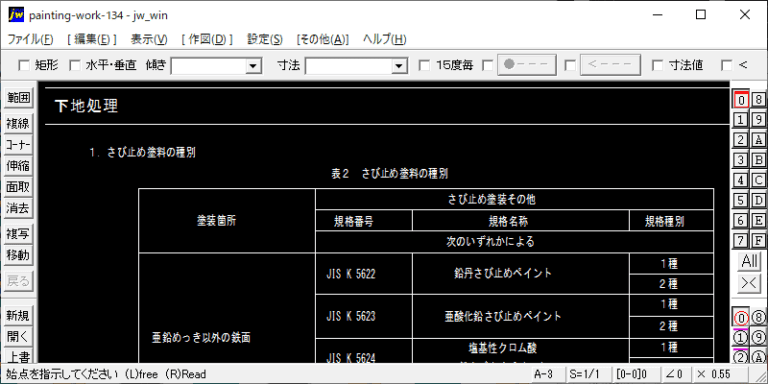Viewport: 768px width, 384px height.
Task: Select layer 9 button
Action: [758, 120]
